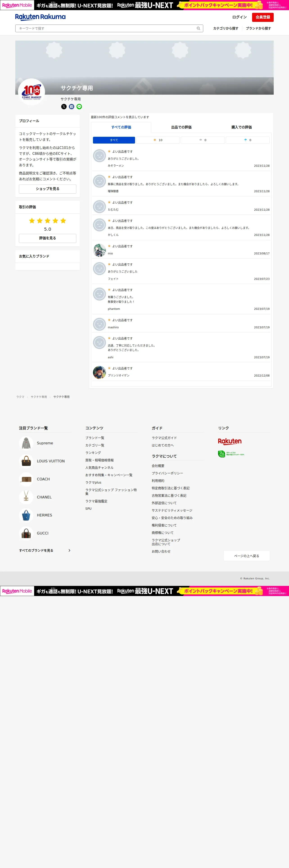Viewport: 289px width, 868px height.
Task: Open Supreme brand hoodie thumbnail
Action: tap(26, 443)
